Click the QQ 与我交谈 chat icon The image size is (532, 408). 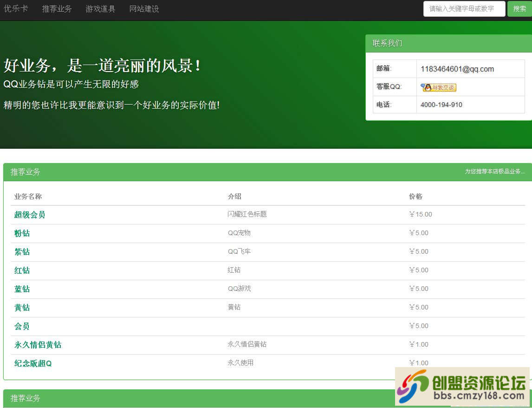438,87
